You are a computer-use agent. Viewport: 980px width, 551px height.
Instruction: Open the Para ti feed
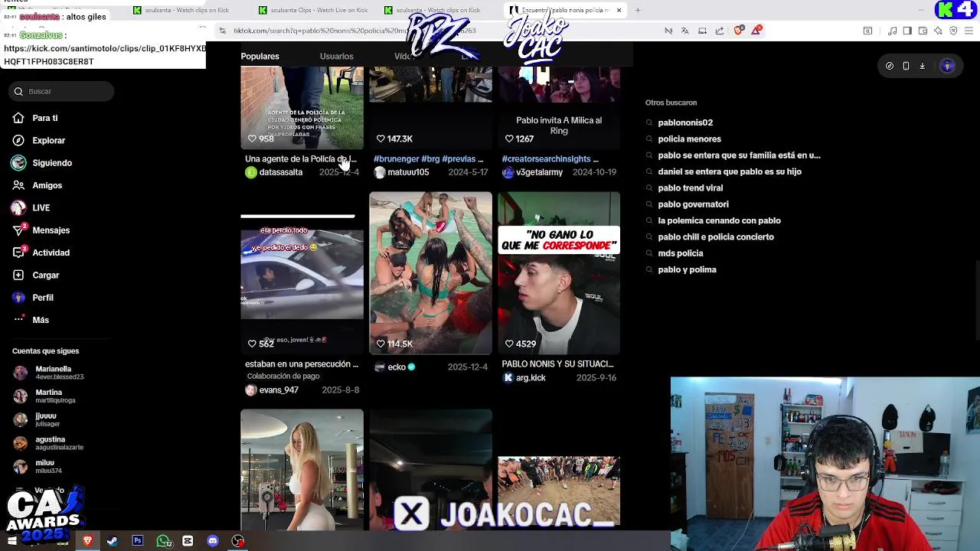pyautogui.click(x=44, y=118)
